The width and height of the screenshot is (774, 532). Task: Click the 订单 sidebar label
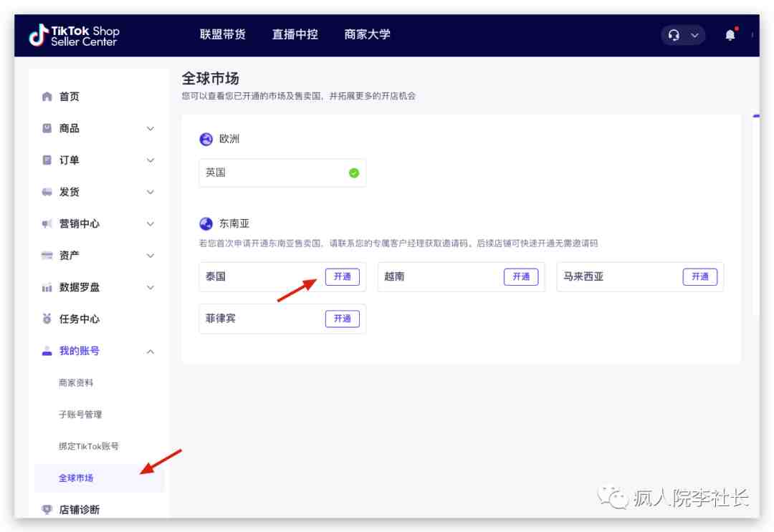(69, 160)
